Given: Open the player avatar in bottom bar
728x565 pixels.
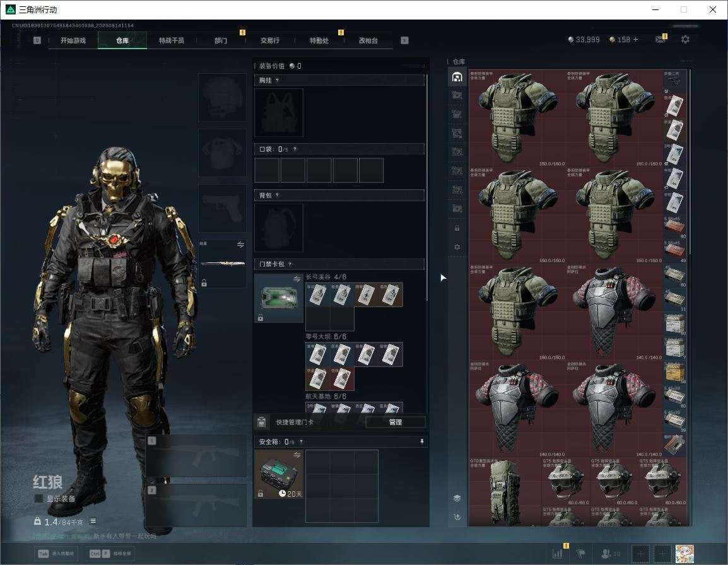Looking at the screenshot, I should [x=685, y=554].
